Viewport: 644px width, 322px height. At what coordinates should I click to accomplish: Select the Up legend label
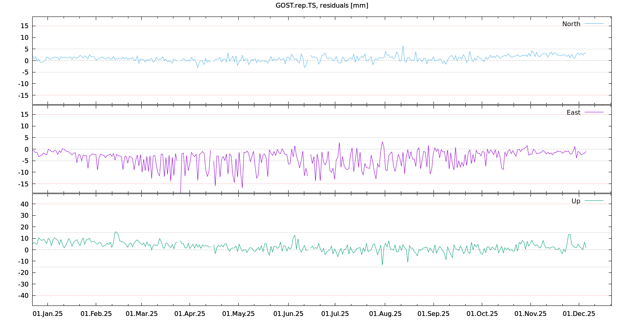(x=576, y=201)
